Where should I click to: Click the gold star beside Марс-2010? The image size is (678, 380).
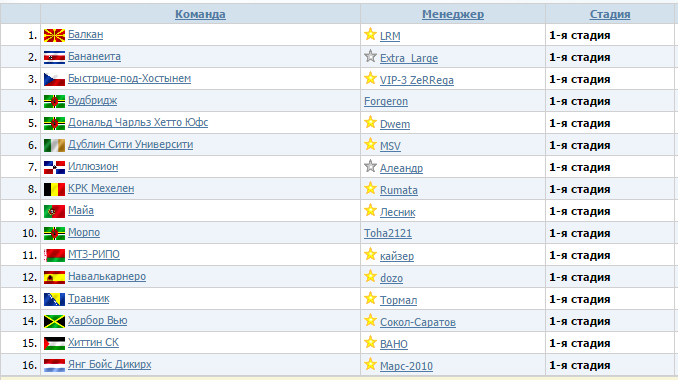(x=370, y=364)
